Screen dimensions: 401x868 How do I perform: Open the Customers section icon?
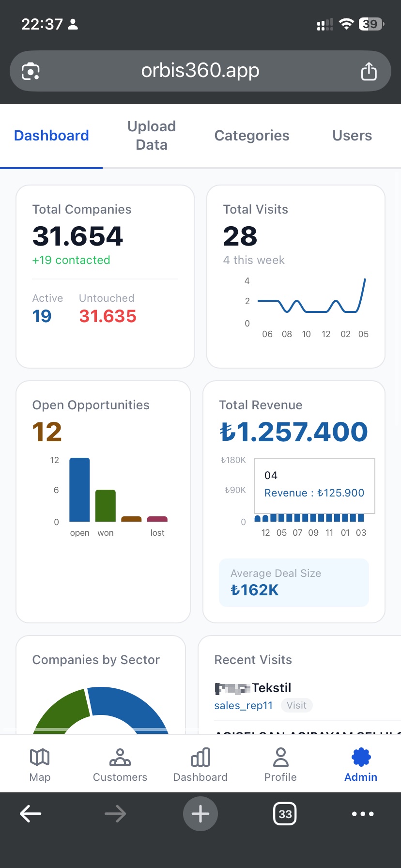pos(120,757)
